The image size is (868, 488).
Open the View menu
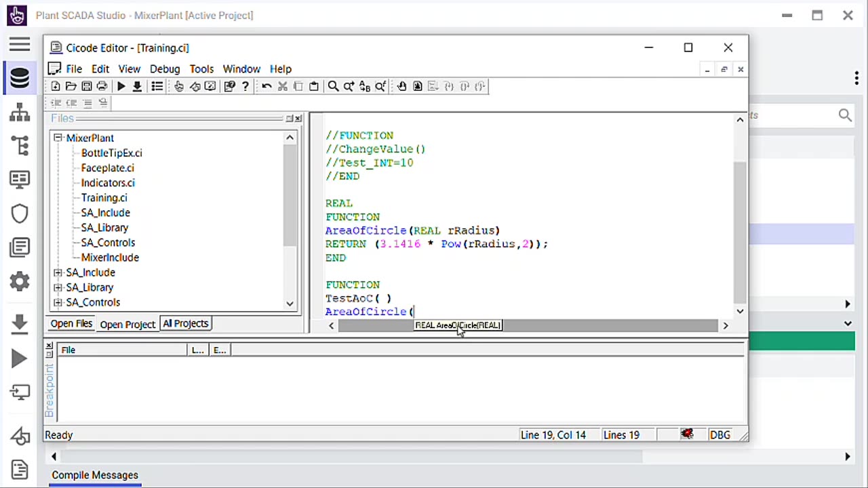pyautogui.click(x=130, y=69)
